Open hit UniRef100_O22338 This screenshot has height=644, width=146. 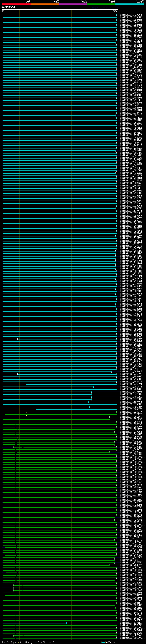131,180
